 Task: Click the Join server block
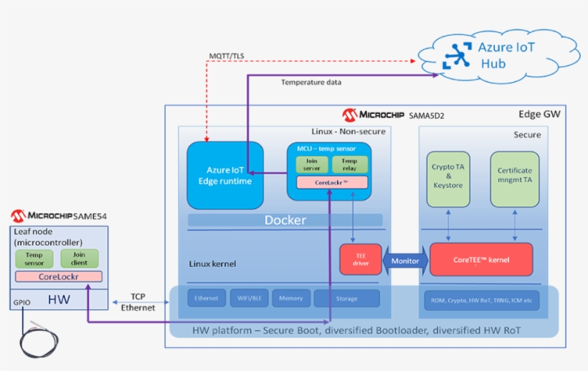click(312, 165)
